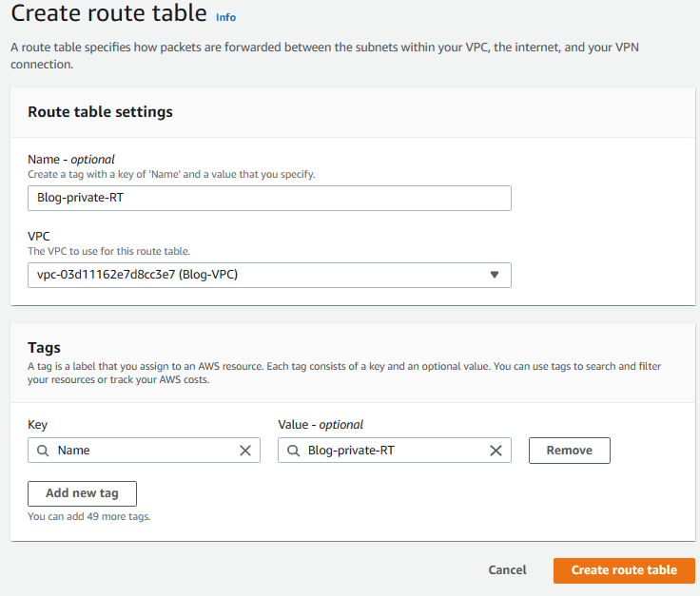Click the 'Name - optional' field label
This screenshot has height=596, width=700.
pos(71,160)
